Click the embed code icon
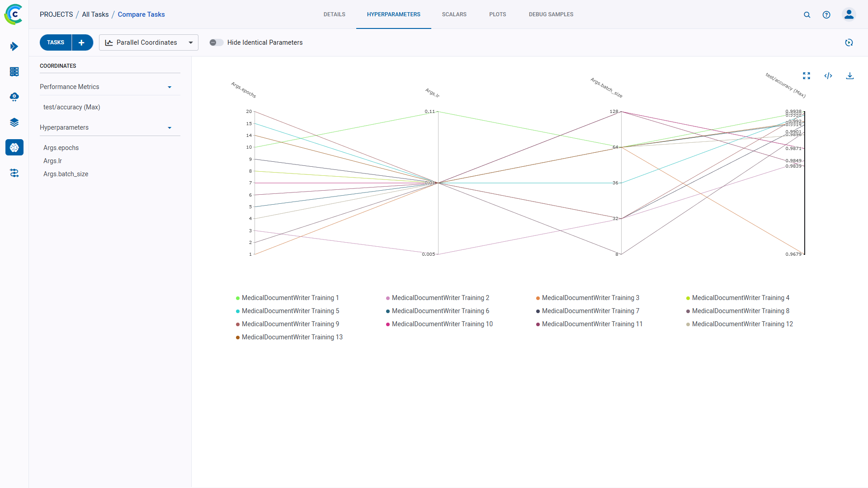 [x=828, y=76]
